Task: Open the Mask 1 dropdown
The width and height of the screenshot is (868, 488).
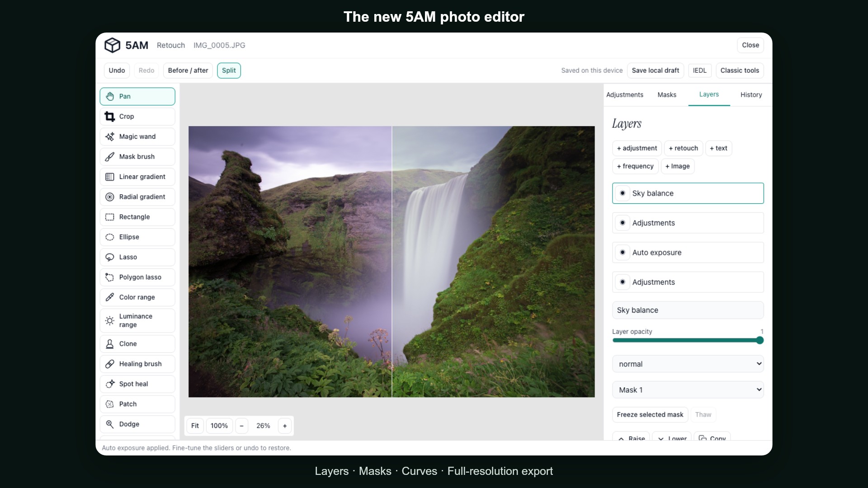Action: point(688,389)
